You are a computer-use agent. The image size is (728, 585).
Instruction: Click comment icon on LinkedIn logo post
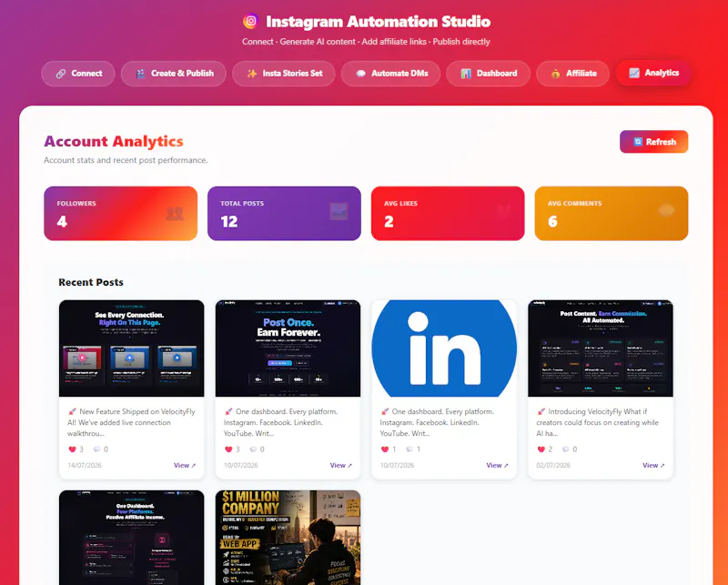point(409,449)
